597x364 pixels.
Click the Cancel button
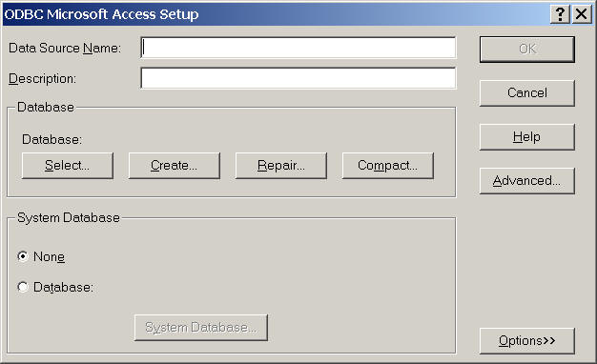[x=527, y=92]
